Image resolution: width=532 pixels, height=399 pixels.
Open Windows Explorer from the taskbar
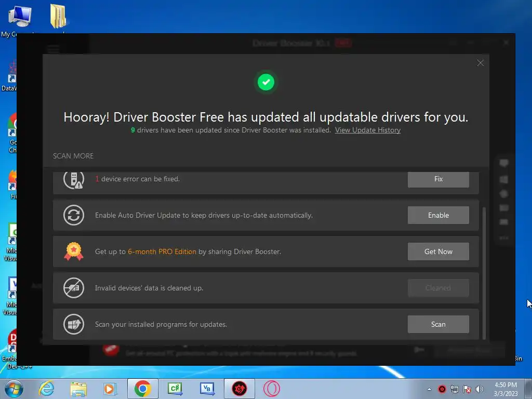[78, 389]
